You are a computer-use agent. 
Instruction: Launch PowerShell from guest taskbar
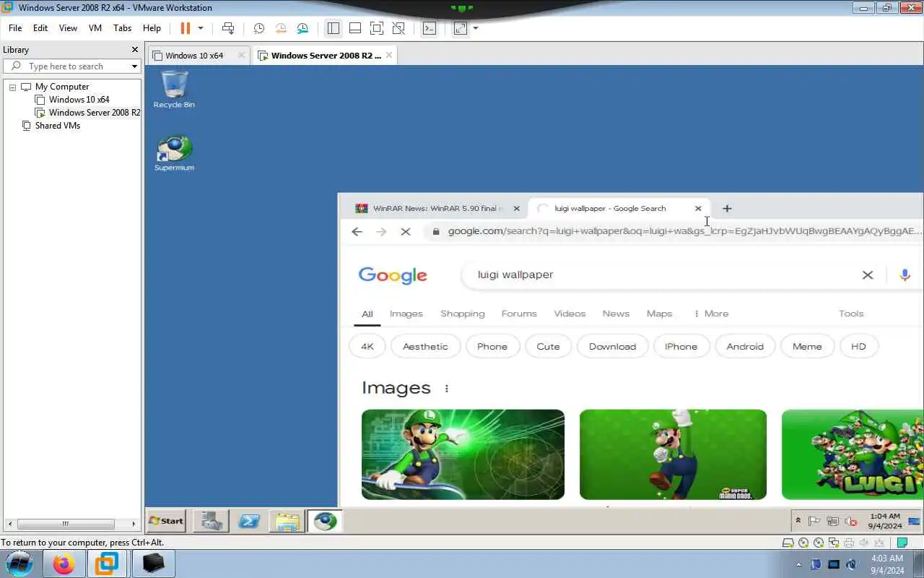[x=249, y=520]
